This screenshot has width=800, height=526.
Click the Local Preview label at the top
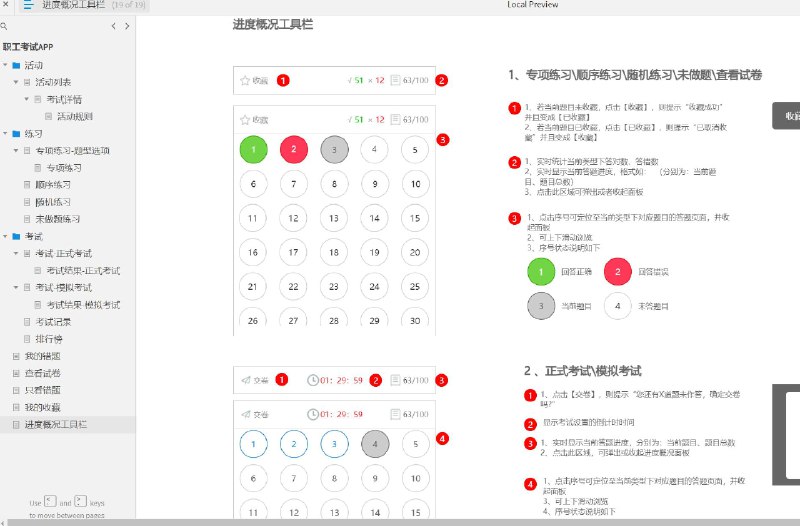533,5
